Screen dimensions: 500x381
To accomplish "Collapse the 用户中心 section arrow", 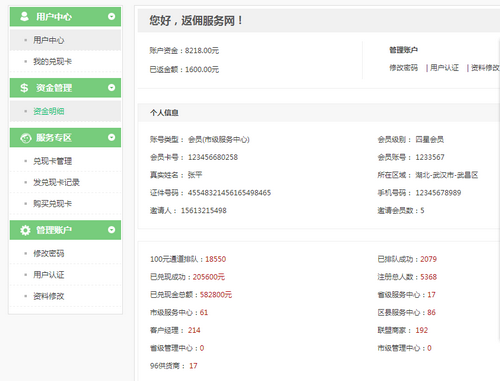I will click(111, 16).
